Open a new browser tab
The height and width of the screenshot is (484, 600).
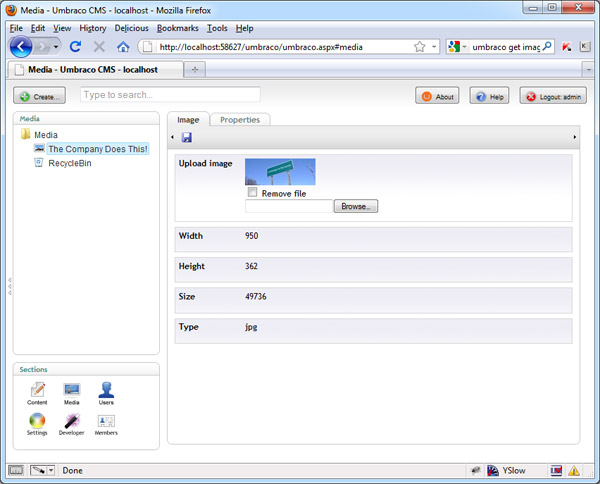(195, 70)
